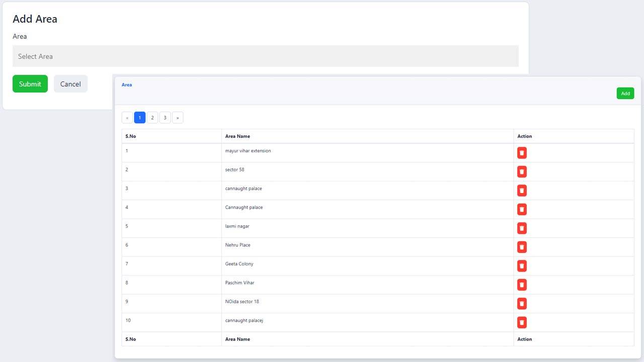
Task: Click trash icon for cannaught palacej
Action: [x=522, y=323]
